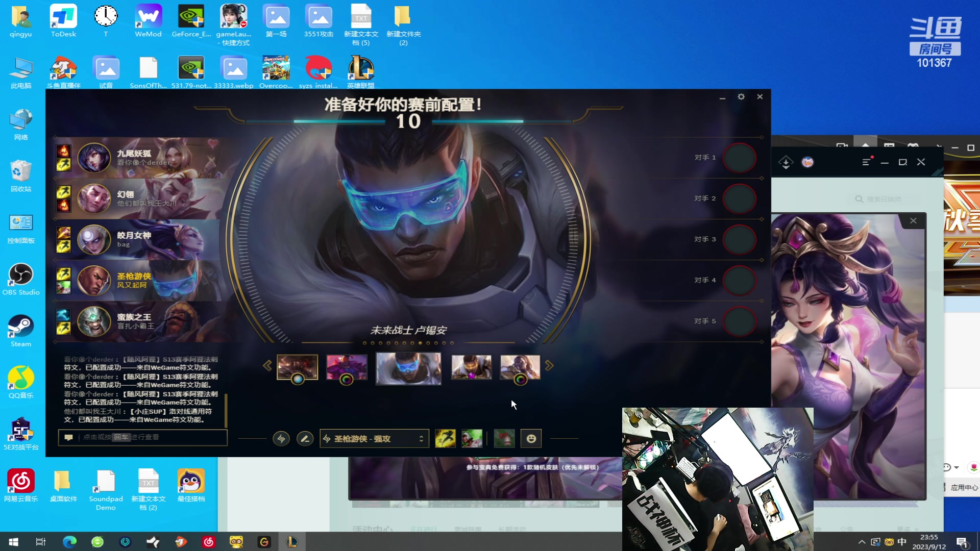Open the 控制面板 desktop icon
Viewport: 980px width, 551px height.
pyautogui.click(x=21, y=228)
